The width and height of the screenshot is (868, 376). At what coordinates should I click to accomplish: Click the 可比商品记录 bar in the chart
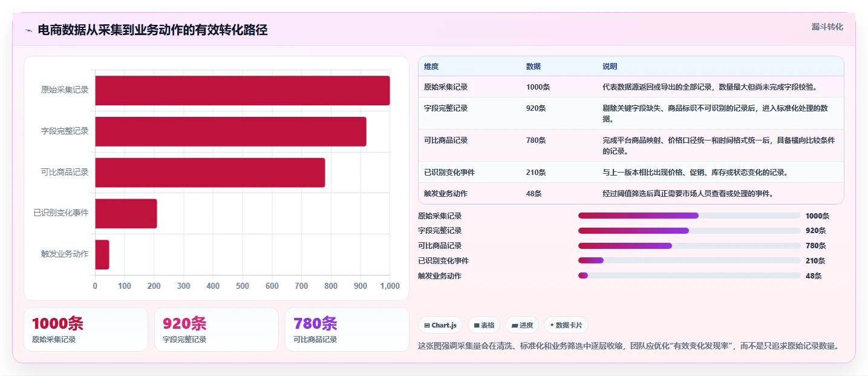(210, 173)
